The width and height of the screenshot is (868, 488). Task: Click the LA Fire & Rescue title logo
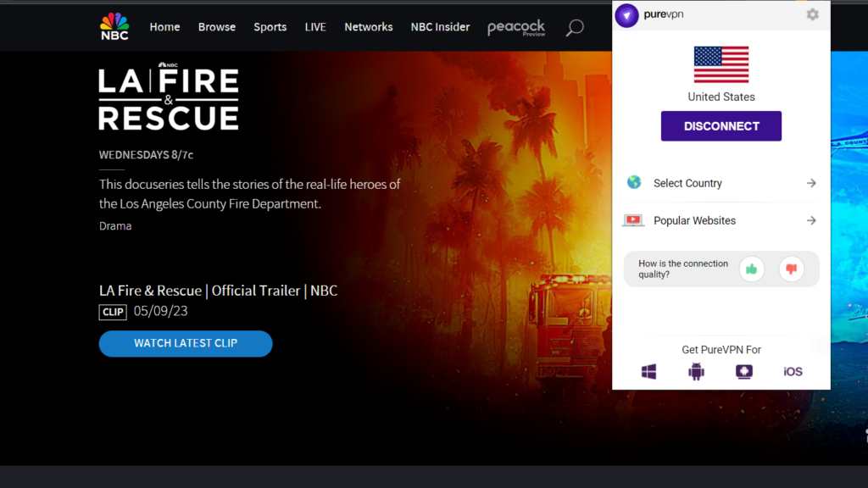(x=169, y=98)
